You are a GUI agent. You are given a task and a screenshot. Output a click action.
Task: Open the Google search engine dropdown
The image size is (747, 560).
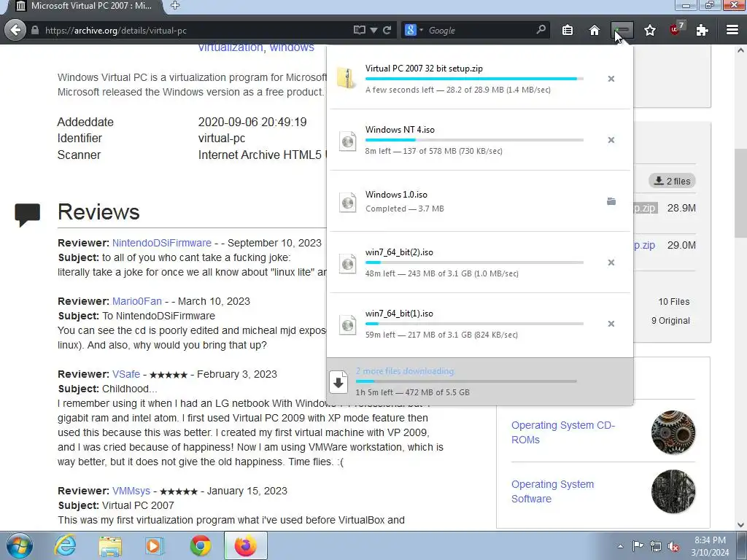click(414, 30)
